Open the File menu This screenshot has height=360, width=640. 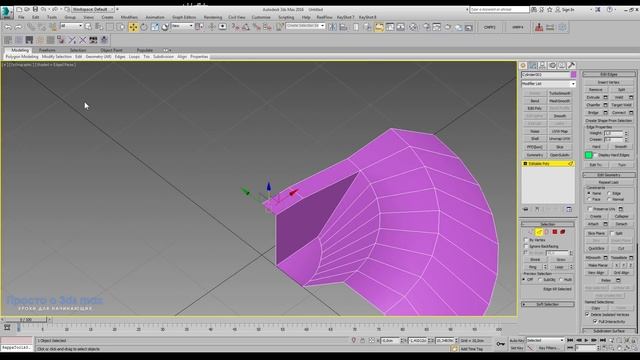point(21,18)
